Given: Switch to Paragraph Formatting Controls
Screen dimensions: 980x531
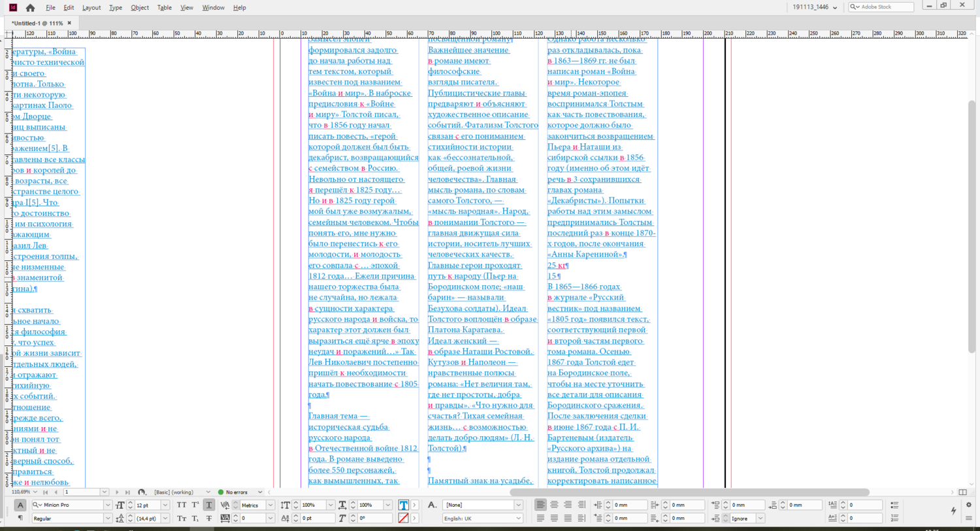Looking at the screenshot, I should [x=20, y=517].
